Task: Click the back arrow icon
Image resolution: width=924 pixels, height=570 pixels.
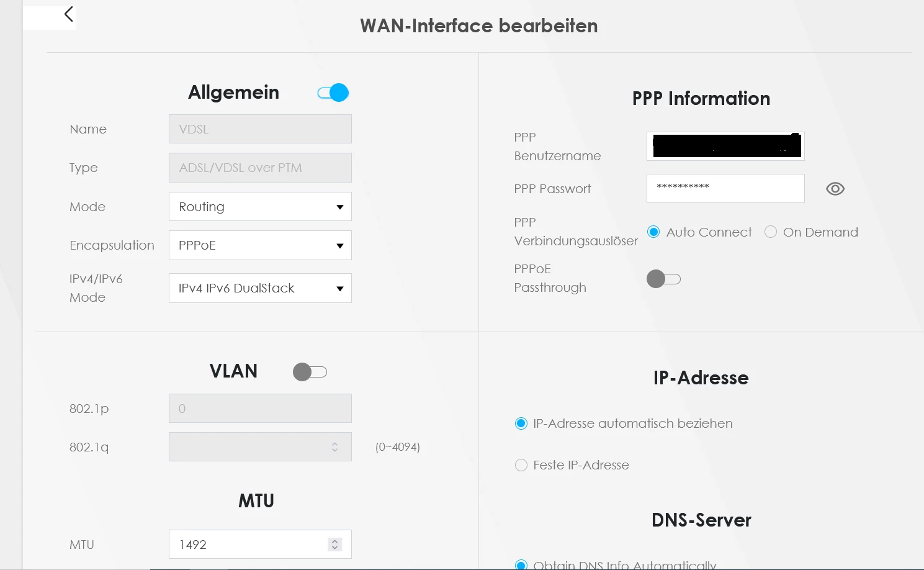Action: coord(68,14)
